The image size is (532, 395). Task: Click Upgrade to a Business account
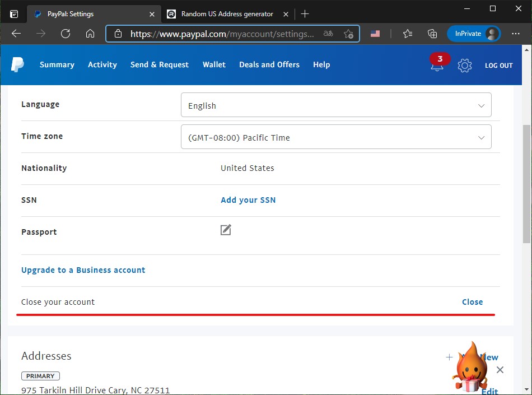click(83, 270)
